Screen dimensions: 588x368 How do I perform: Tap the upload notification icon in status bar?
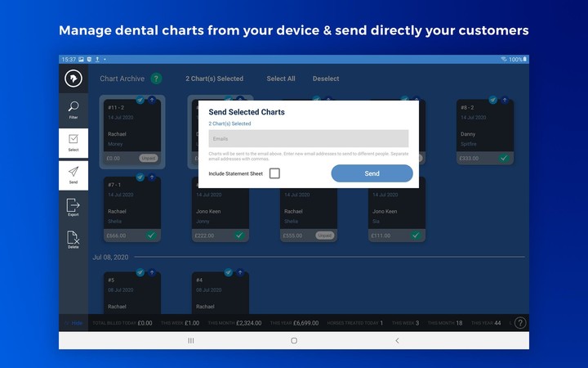point(97,60)
